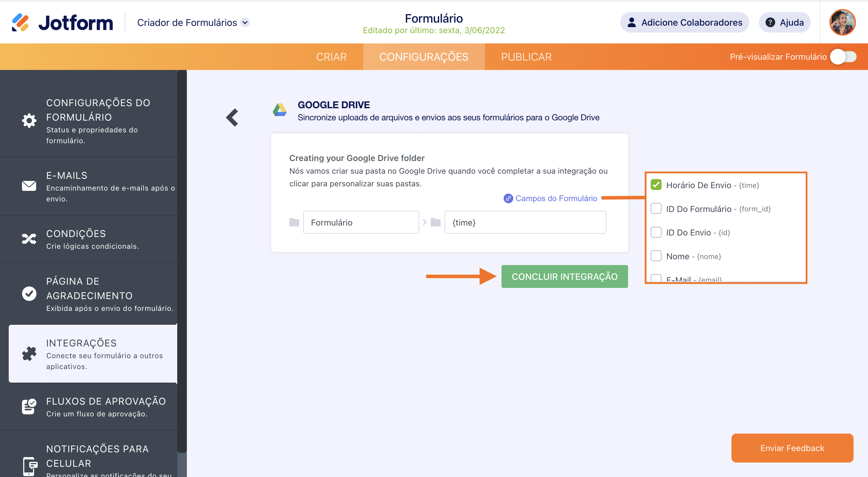Expand the Criador de Formulários dropdown
Image resolution: width=868 pixels, height=477 pixels.
pyautogui.click(x=245, y=23)
